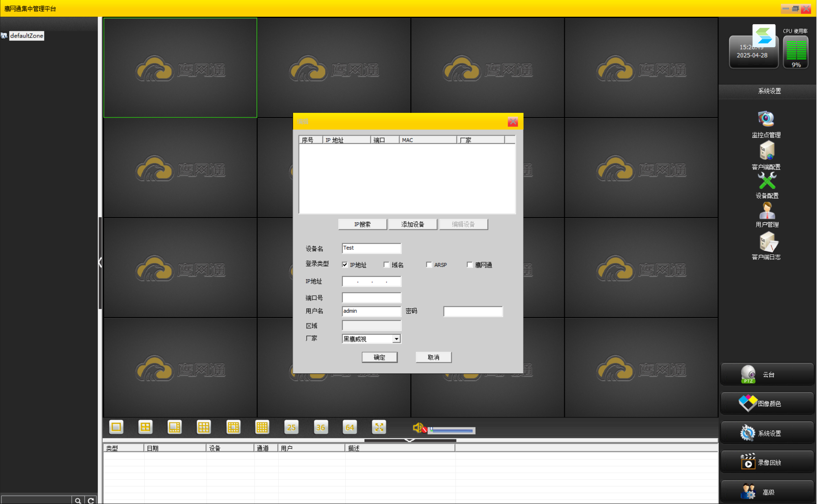Open the 厂家 dropdown list
The image size is (817, 504).
click(x=397, y=339)
